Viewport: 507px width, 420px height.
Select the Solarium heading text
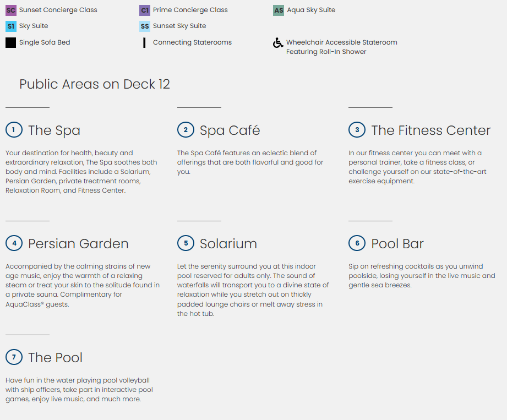(x=228, y=244)
